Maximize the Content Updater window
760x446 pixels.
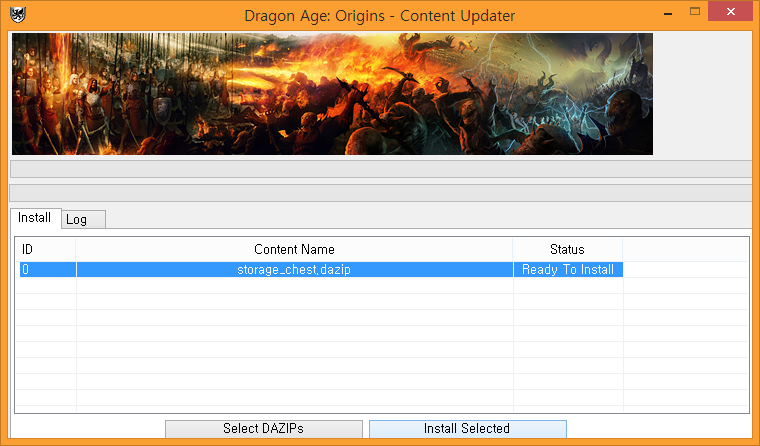coord(695,12)
